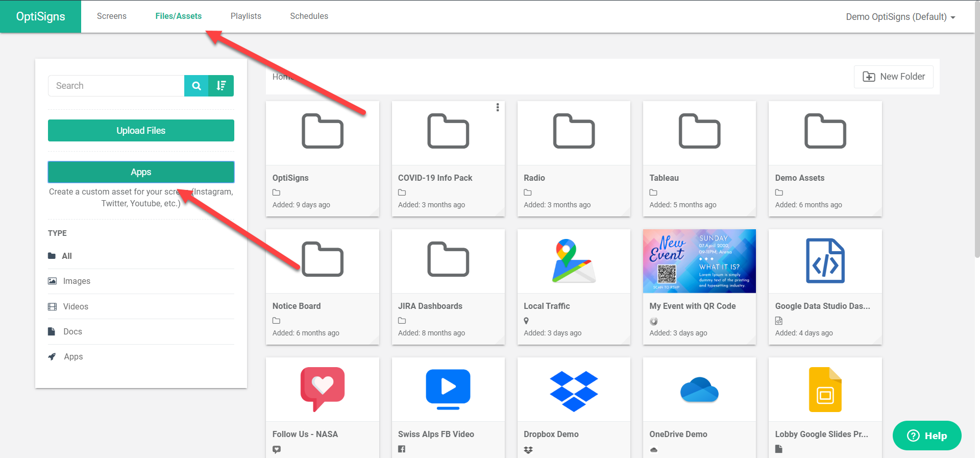Open the Screens tab

pyautogui.click(x=112, y=16)
